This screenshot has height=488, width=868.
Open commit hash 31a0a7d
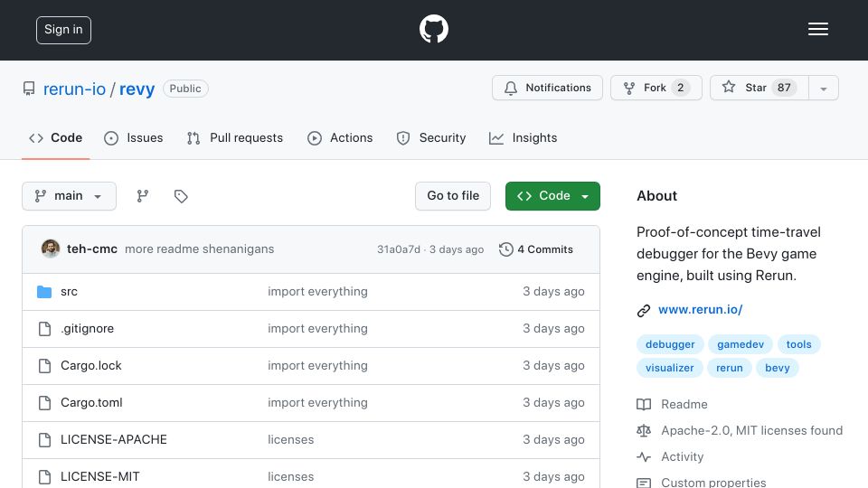pyautogui.click(x=399, y=249)
